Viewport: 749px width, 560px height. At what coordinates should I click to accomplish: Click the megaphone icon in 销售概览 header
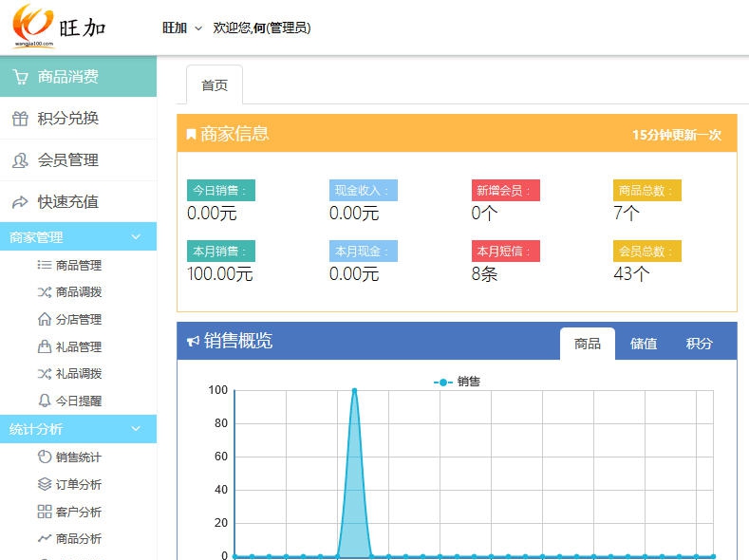coord(193,342)
